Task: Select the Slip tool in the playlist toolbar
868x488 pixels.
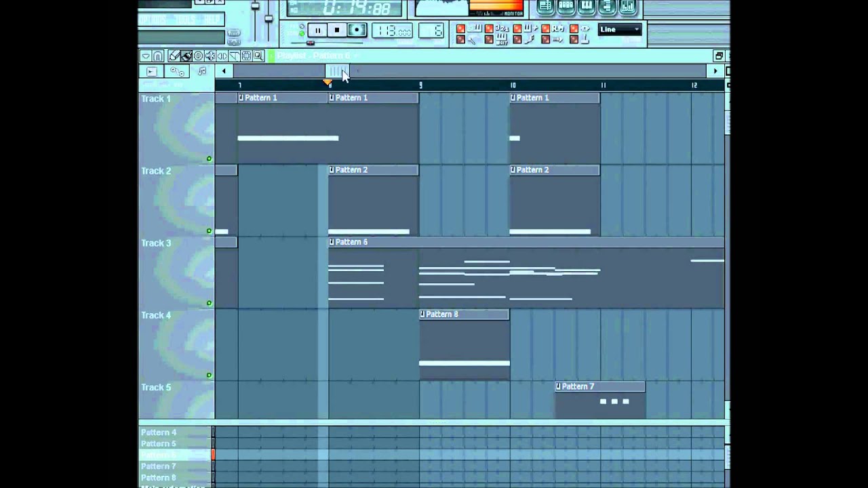Action: tap(222, 56)
